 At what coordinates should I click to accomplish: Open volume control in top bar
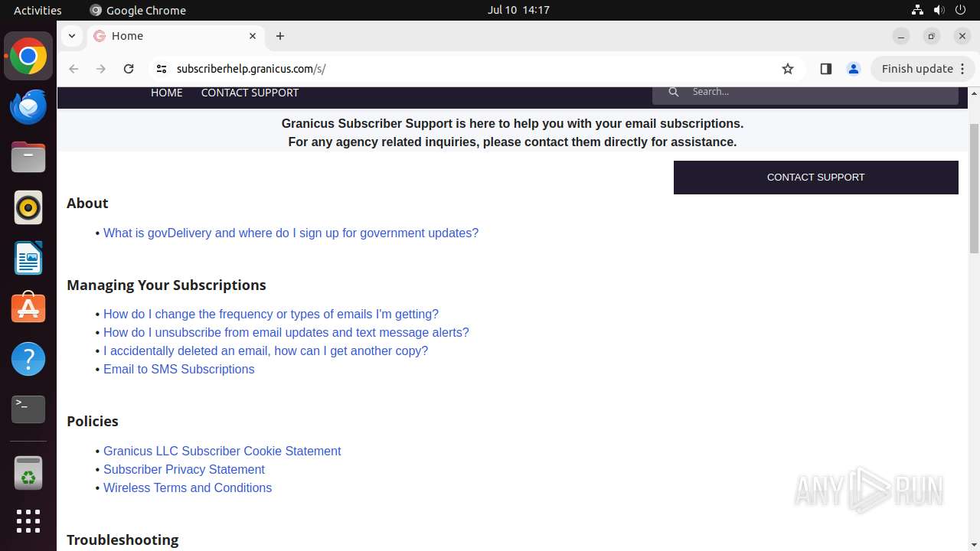(939, 10)
